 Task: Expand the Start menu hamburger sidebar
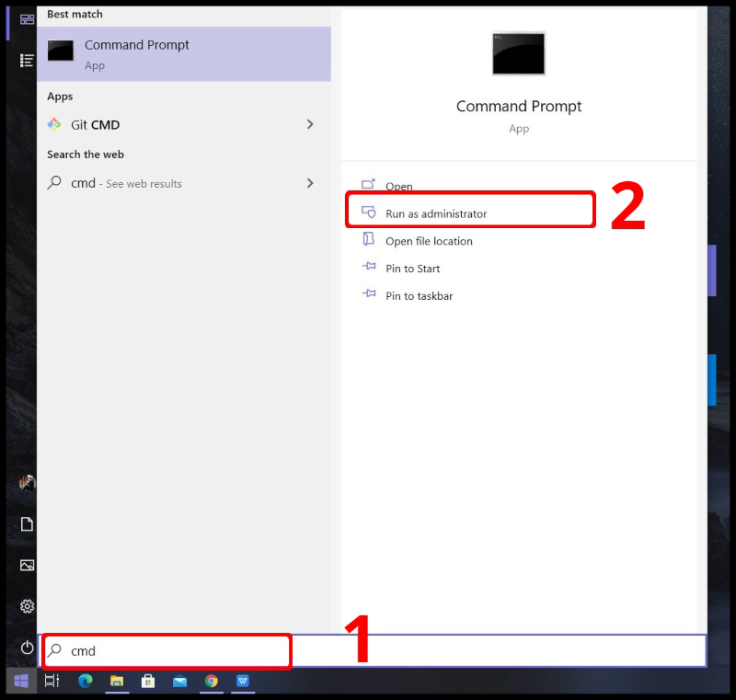click(27, 61)
